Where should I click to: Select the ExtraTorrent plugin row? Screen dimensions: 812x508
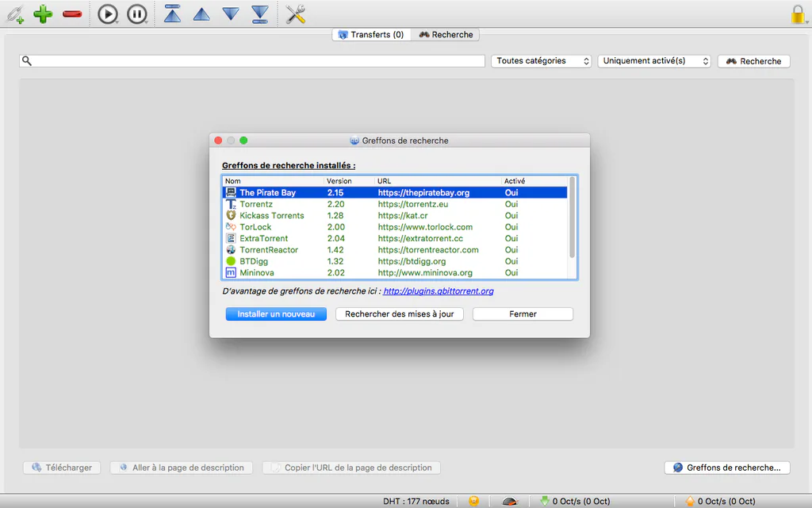395,238
